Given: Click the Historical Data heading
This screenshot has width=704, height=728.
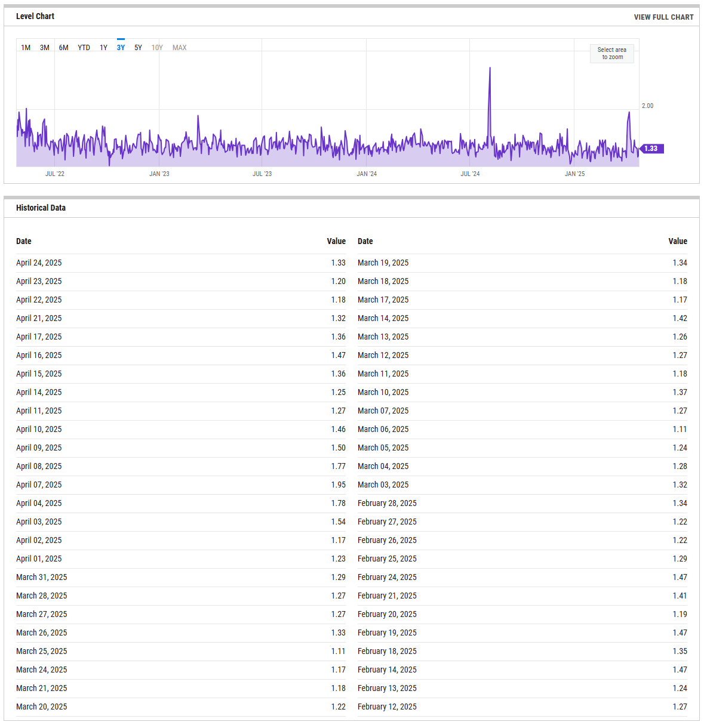Looking at the screenshot, I should tap(41, 208).
